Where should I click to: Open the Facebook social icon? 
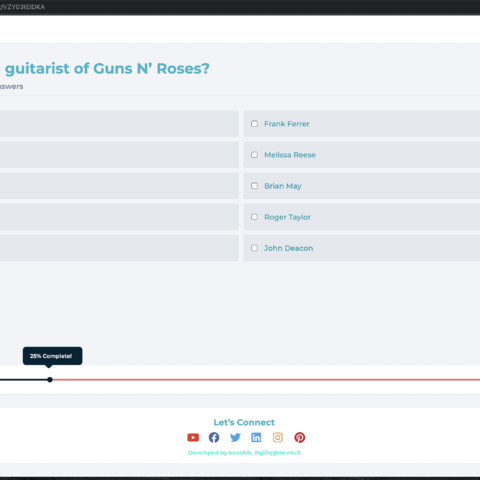point(214,437)
